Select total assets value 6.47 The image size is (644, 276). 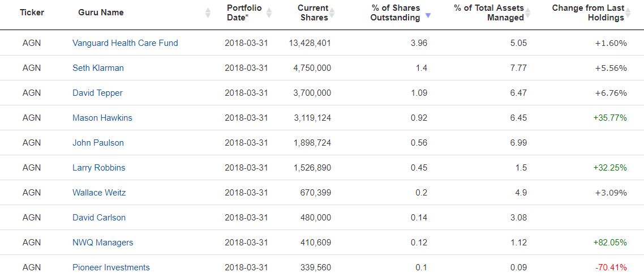pos(518,93)
